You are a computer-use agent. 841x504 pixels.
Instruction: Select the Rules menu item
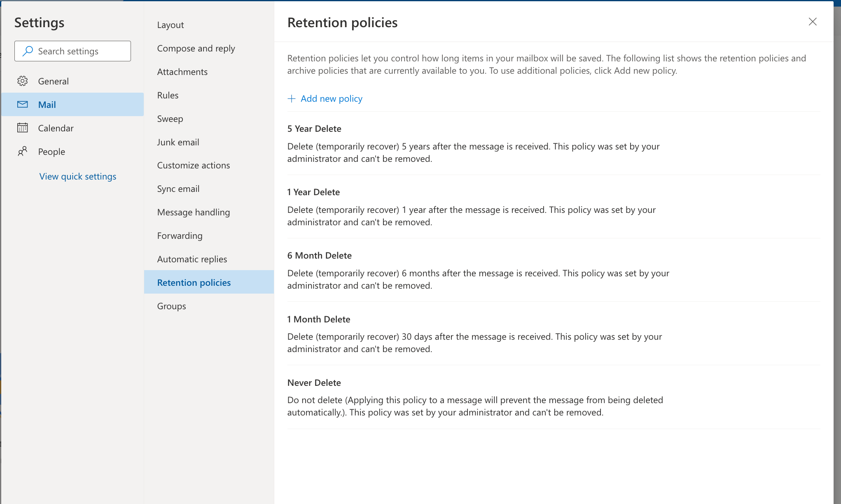[x=168, y=95]
